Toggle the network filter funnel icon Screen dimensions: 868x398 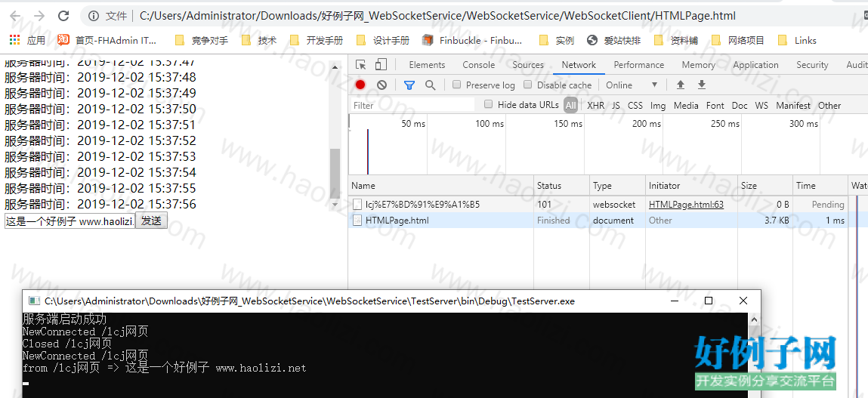coord(409,85)
